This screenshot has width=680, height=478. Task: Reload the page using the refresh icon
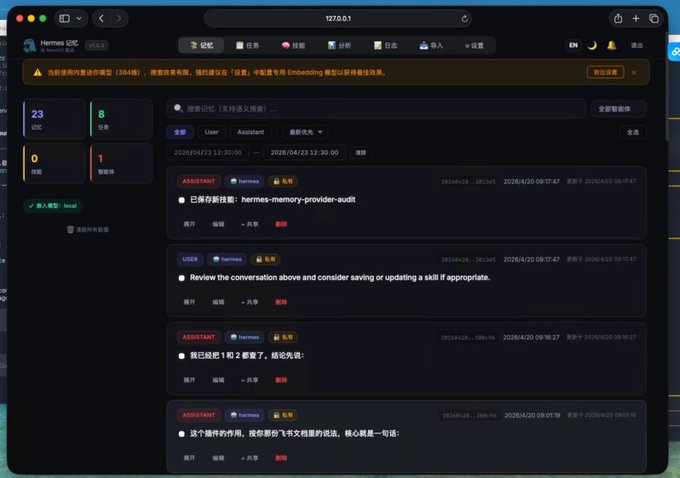tap(464, 19)
